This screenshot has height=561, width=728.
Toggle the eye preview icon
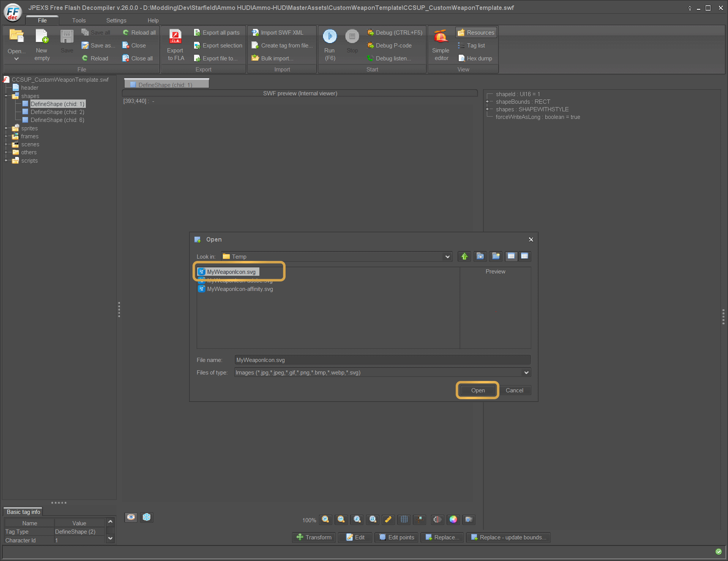tap(131, 517)
